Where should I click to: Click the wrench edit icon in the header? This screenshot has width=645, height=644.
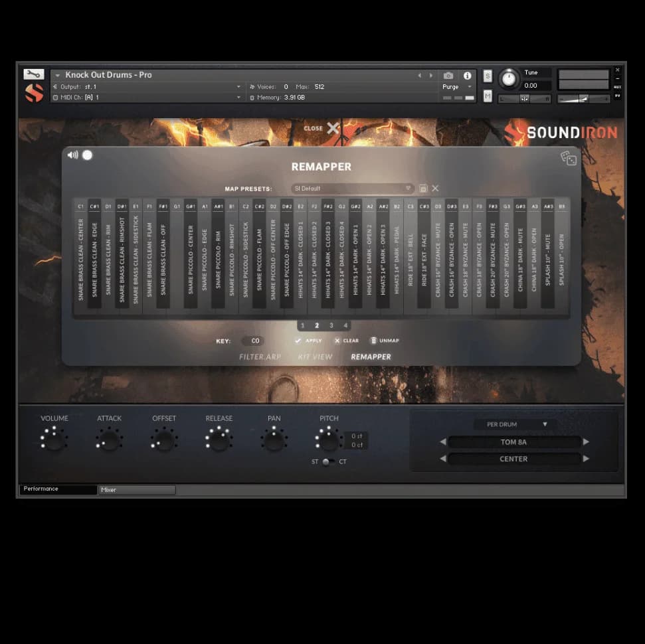33,74
